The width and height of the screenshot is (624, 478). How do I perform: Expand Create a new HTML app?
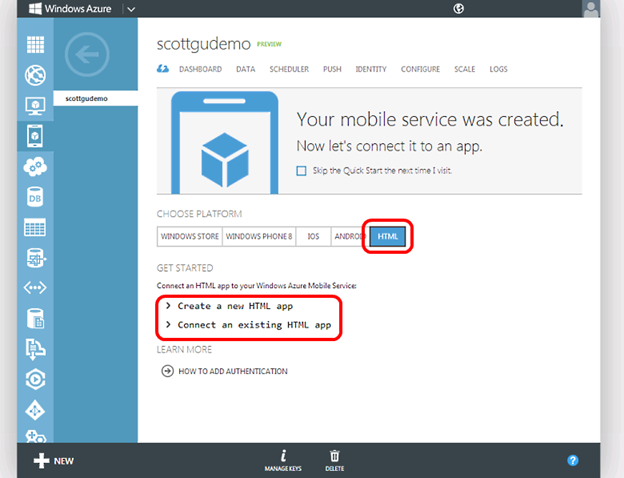(230, 306)
